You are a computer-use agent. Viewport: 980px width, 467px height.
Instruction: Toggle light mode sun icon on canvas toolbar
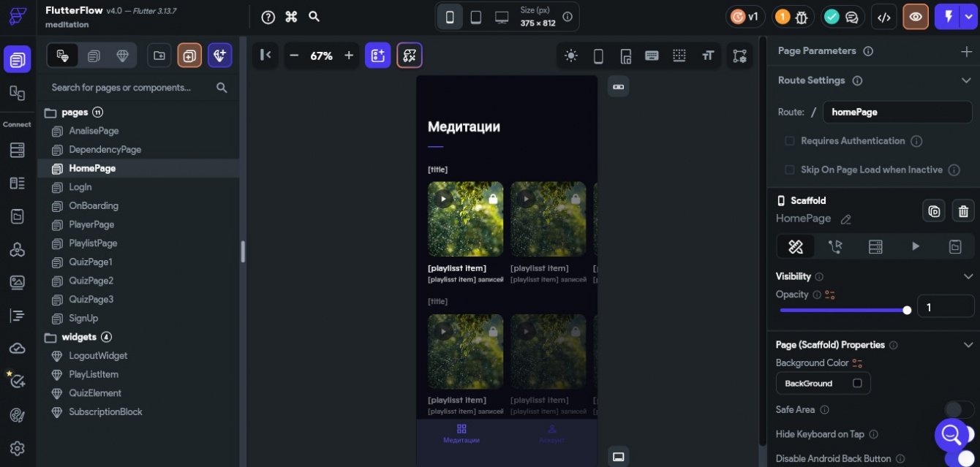570,56
